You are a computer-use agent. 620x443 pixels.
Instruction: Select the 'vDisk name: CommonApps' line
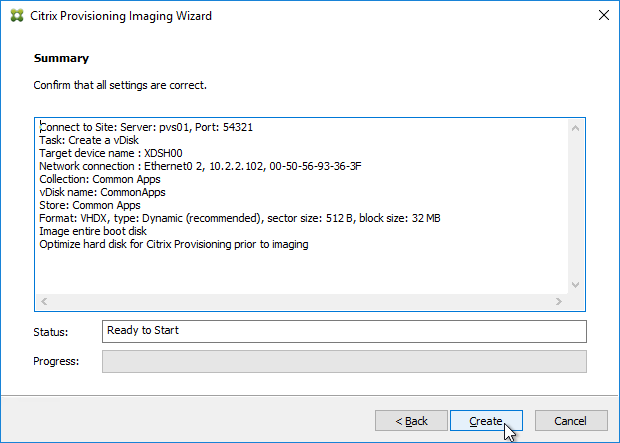tap(102, 192)
